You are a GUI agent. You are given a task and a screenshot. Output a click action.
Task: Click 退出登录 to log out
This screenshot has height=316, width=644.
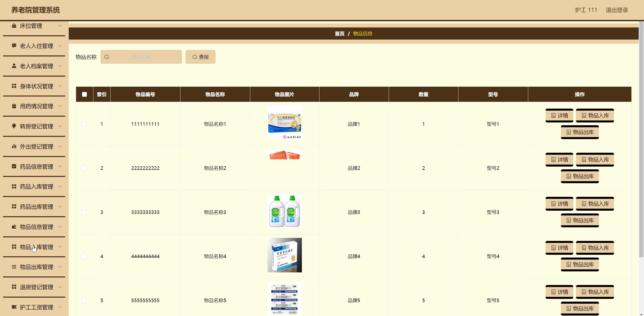point(617,10)
